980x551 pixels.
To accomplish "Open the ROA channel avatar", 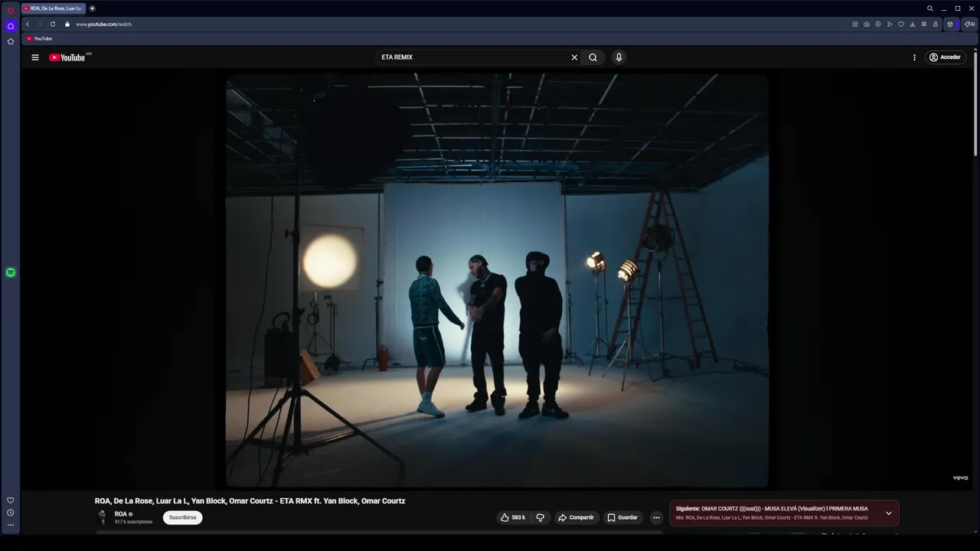I will [103, 517].
